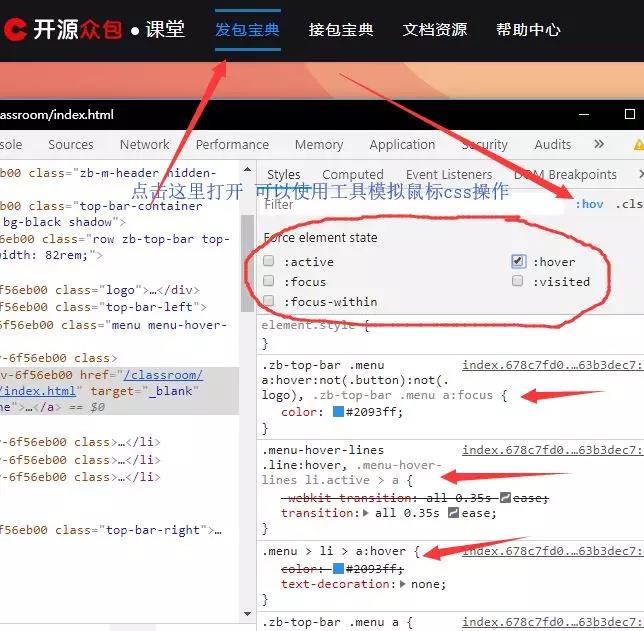Screen dimensions: 644x631
Task: Open the Computed sidebar tab
Action: (x=353, y=175)
